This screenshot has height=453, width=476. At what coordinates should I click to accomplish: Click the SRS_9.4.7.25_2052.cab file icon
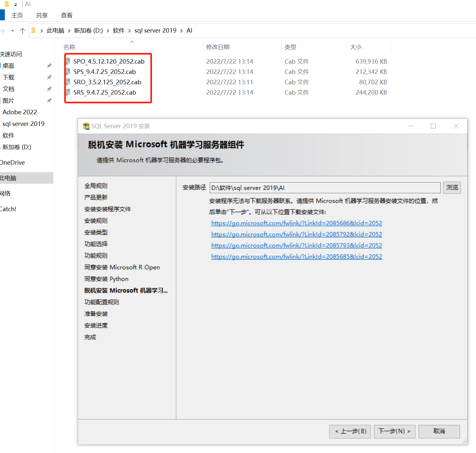point(68,92)
